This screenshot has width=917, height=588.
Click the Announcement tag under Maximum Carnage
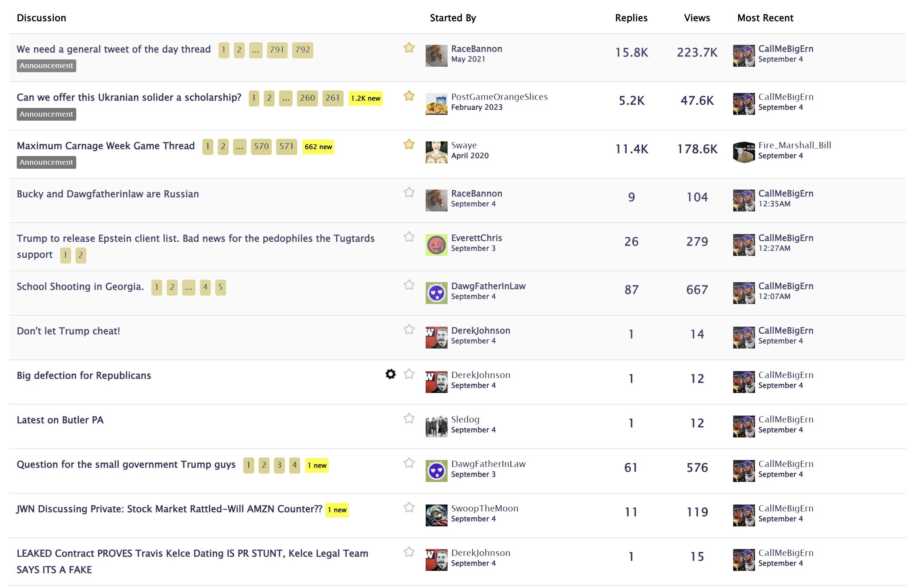coord(46,162)
